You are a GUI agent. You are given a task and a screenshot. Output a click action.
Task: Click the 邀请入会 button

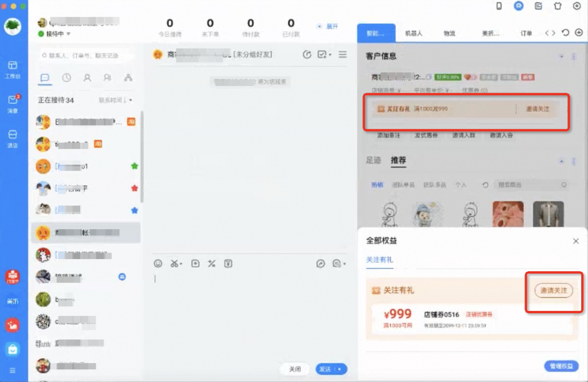pos(501,135)
